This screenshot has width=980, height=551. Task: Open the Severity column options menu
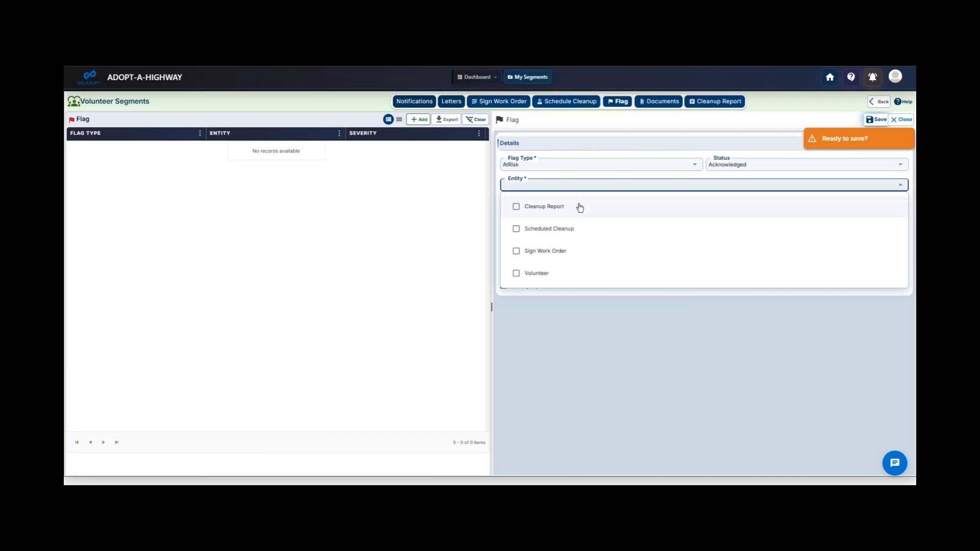pyautogui.click(x=479, y=133)
